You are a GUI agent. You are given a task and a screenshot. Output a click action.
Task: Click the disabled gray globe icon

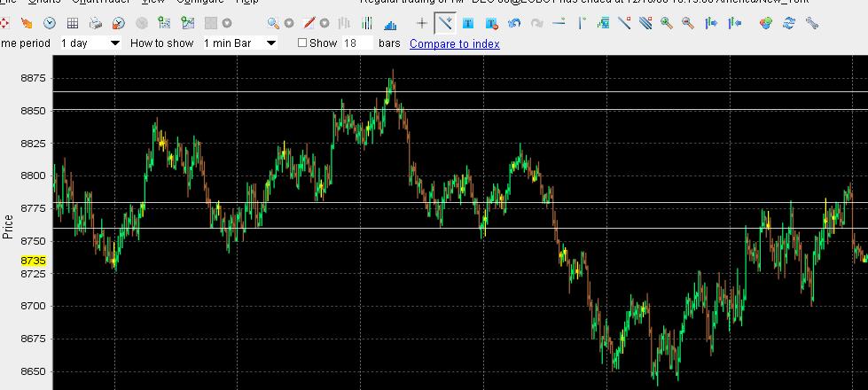[142, 23]
